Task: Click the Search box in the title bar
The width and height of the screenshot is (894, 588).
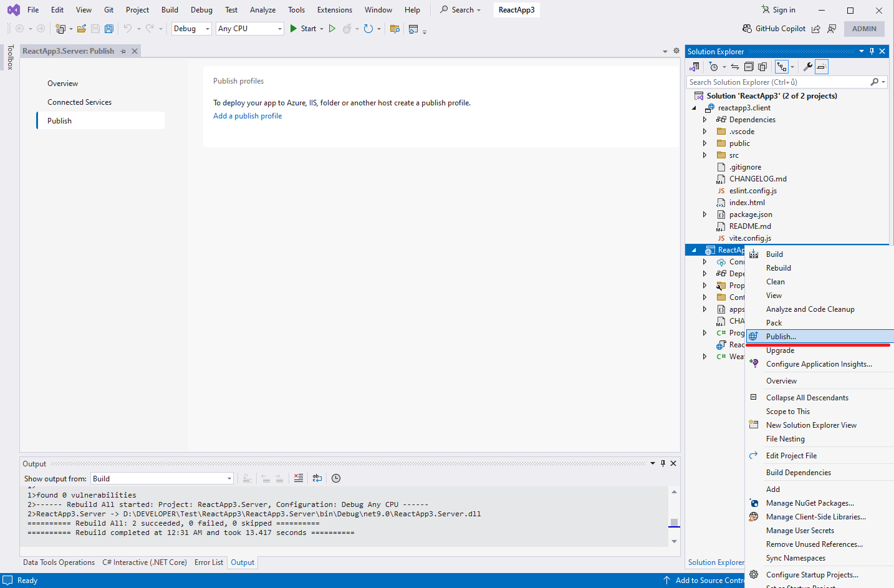Action: (461, 10)
